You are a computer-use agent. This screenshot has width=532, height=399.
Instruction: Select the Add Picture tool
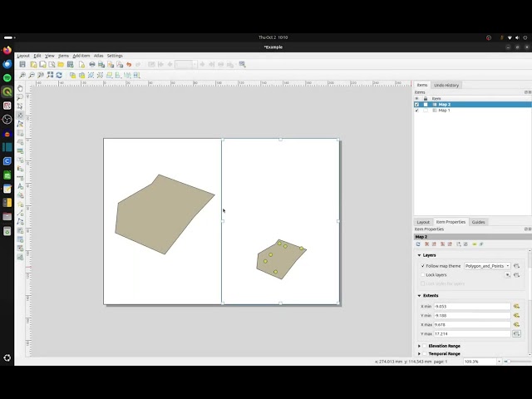(x=20, y=151)
